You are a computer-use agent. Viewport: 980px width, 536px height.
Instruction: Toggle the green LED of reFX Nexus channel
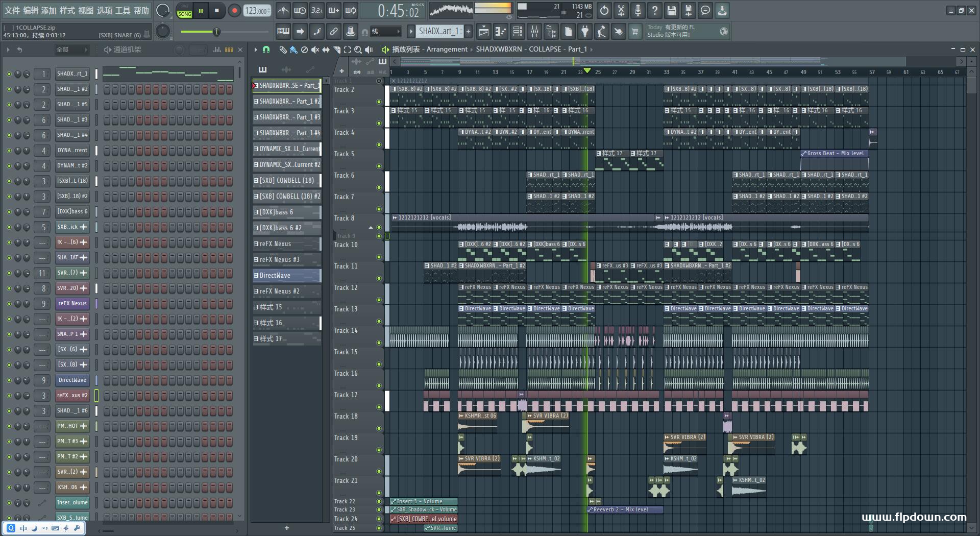tap(9, 304)
